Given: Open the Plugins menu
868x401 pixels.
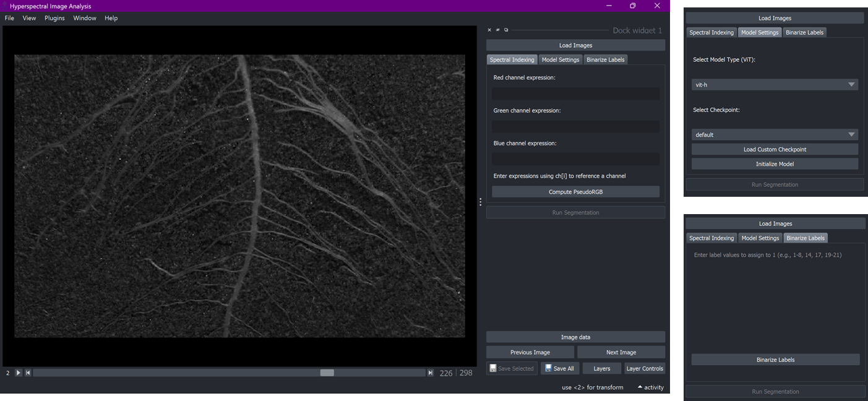Looking at the screenshot, I should pyautogui.click(x=54, y=19).
